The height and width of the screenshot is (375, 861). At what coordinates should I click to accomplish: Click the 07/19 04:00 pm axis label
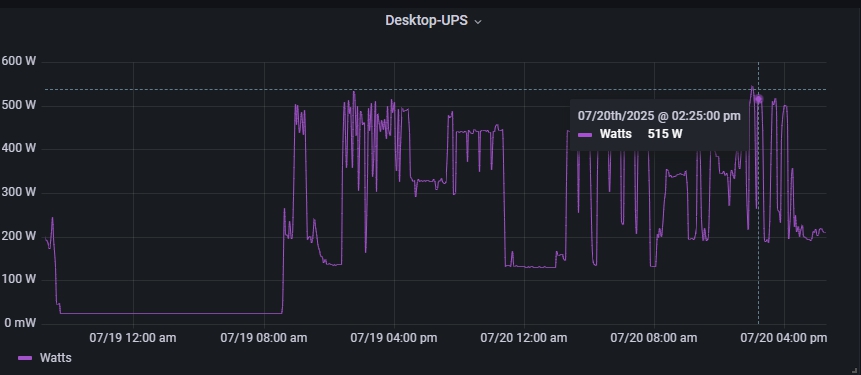pos(394,338)
